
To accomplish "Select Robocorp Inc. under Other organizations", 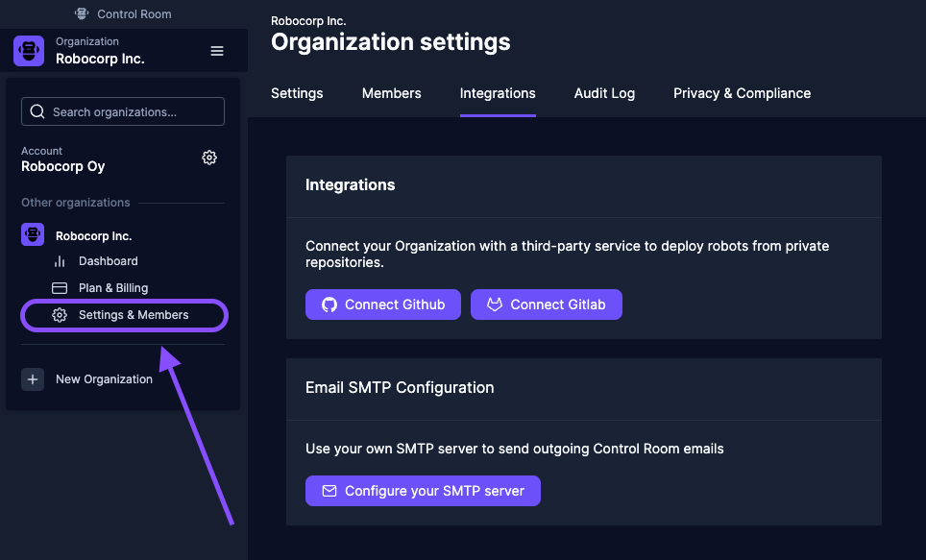I will coord(94,235).
